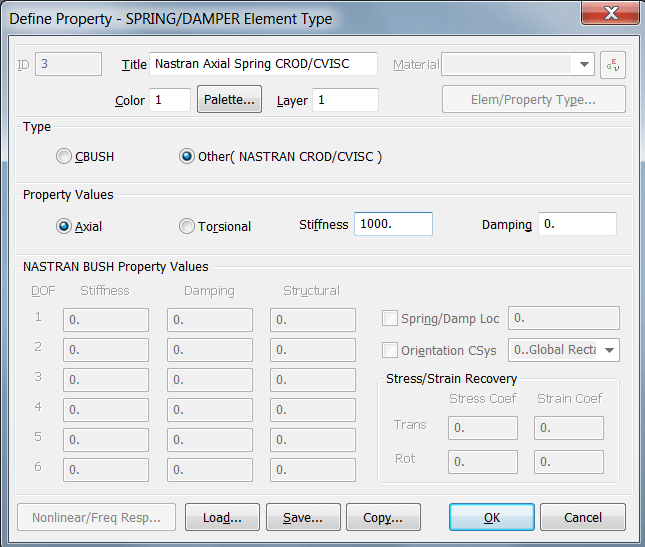645x547 pixels.
Task: Click the Spring/Damp Loc value field
Action: (x=564, y=318)
